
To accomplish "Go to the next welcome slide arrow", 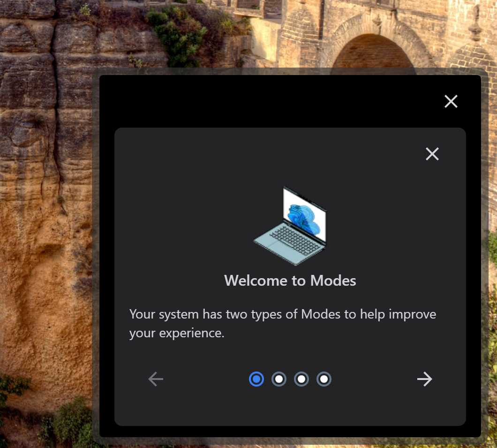I will pos(424,379).
